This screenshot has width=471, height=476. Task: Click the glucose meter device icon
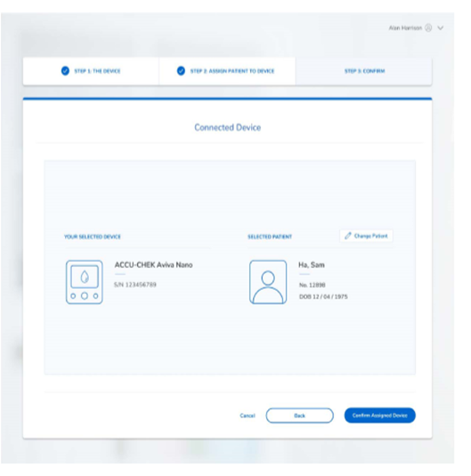pyautogui.click(x=85, y=282)
